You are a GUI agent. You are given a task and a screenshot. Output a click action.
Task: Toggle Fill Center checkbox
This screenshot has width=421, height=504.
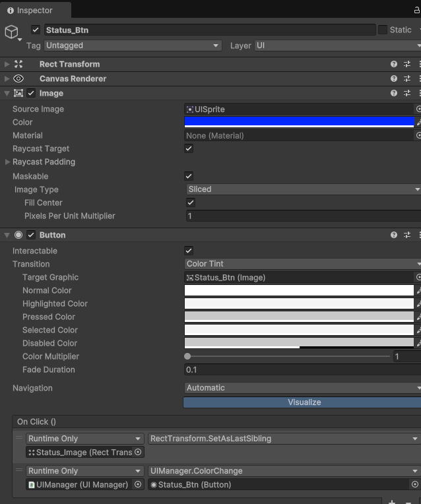pyautogui.click(x=191, y=203)
